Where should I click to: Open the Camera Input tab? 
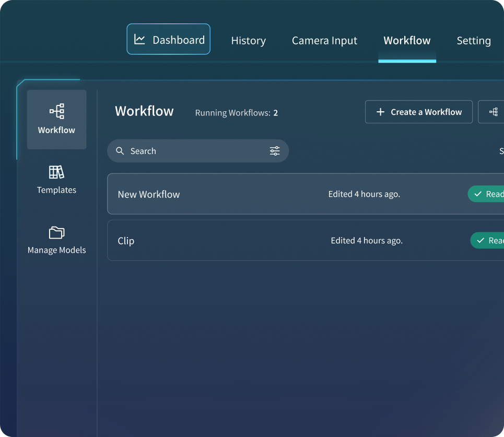(x=324, y=40)
